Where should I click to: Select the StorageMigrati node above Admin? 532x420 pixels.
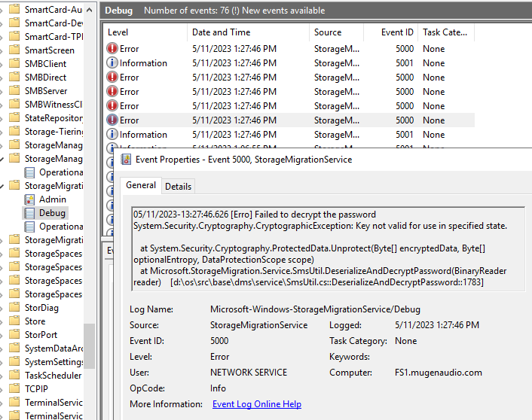point(54,186)
